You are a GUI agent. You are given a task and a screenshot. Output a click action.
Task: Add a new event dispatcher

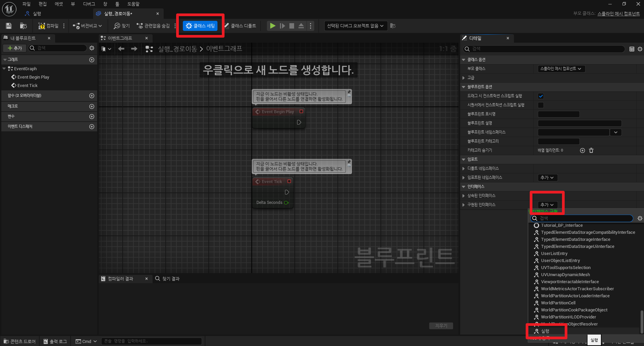pos(92,127)
